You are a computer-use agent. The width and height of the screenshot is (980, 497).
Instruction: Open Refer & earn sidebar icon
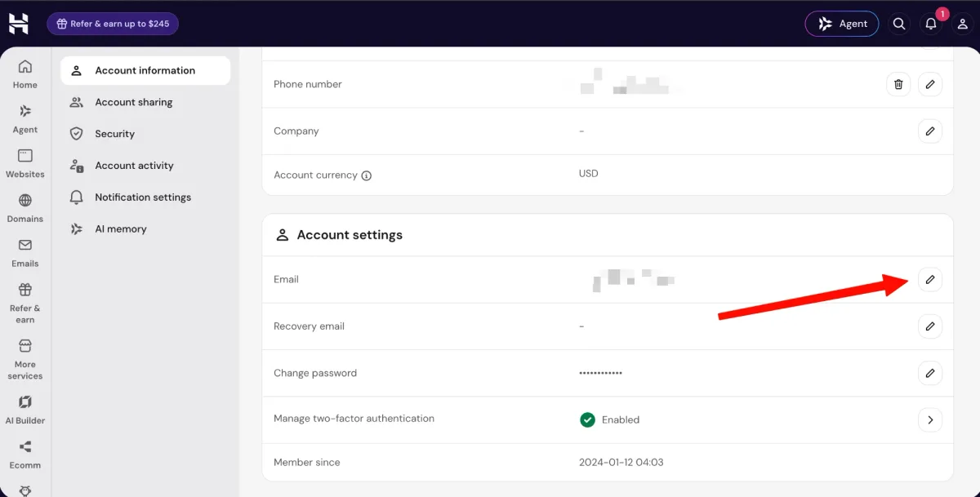[x=25, y=303]
